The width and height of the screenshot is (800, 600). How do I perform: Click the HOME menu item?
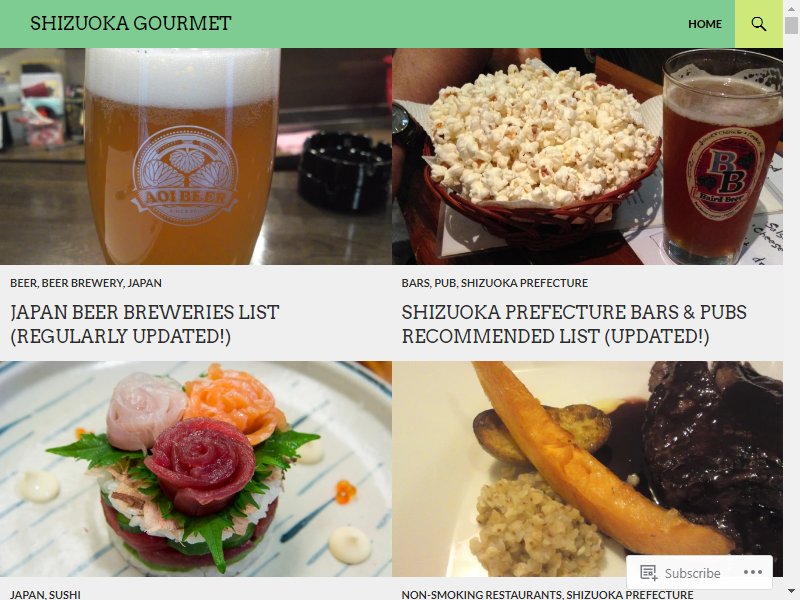705,24
